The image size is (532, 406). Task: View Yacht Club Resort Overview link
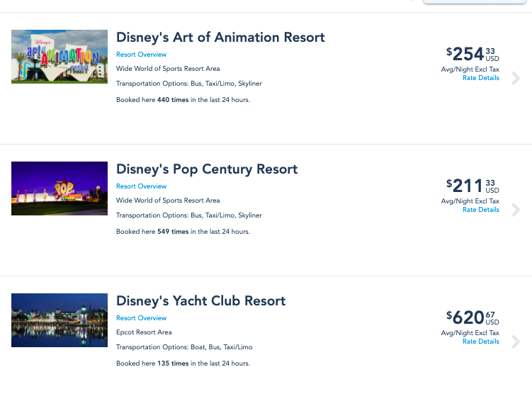(x=142, y=318)
